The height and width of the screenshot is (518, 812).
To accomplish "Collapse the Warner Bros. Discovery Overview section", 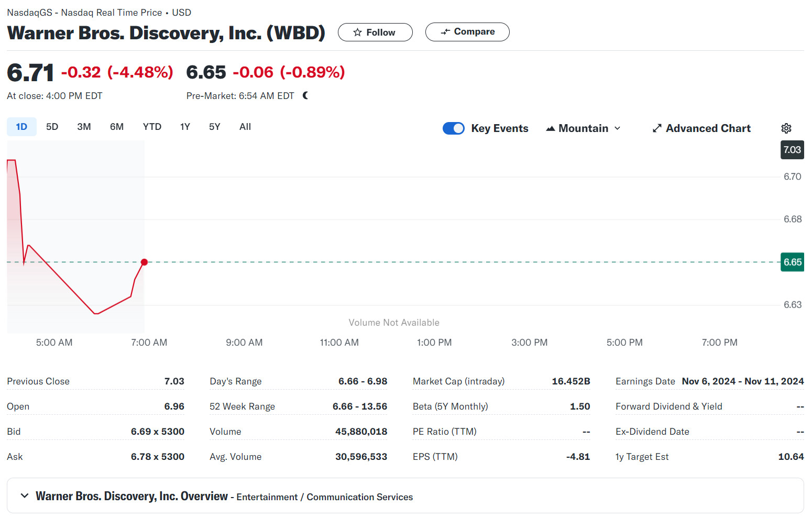I will click(25, 495).
